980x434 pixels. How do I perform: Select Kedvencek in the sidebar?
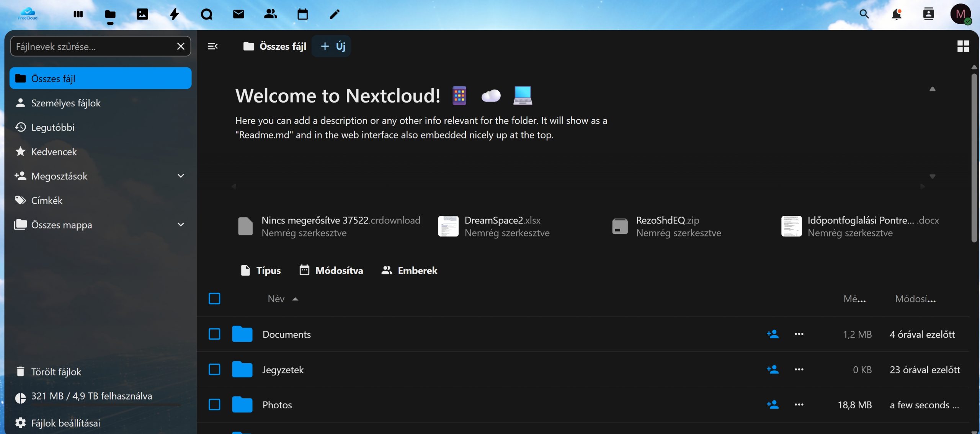click(x=54, y=152)
